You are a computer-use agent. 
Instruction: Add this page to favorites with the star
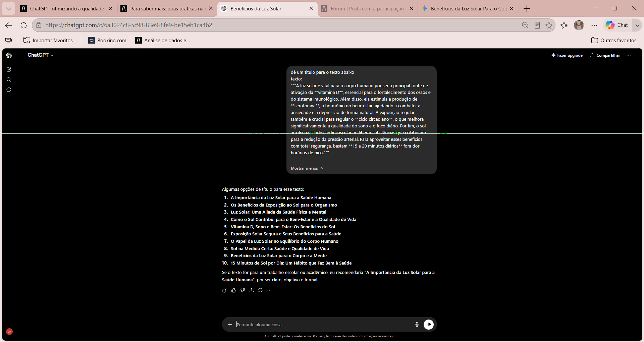click(x=549, y=25)
